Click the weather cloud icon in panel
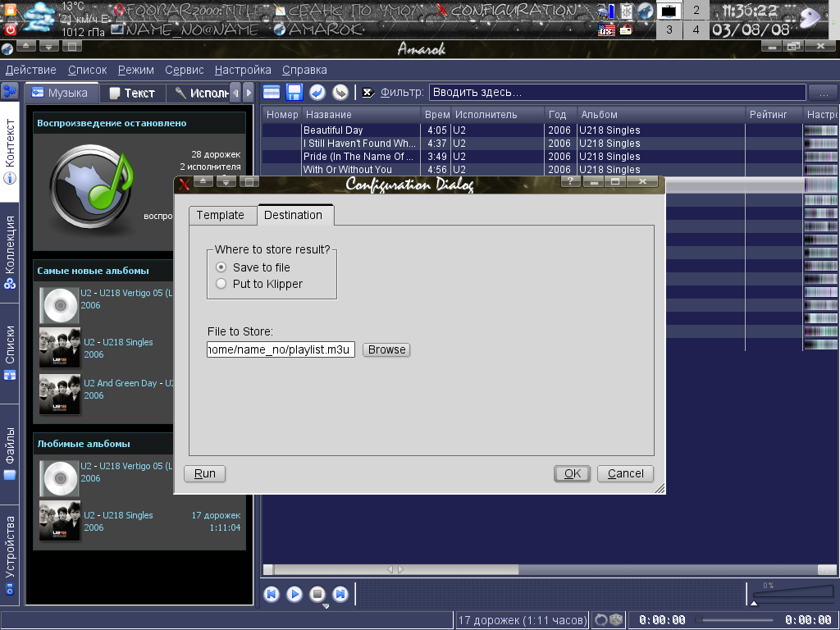The height and width of the screenshot is (630, 840). [x=40, y=18]
